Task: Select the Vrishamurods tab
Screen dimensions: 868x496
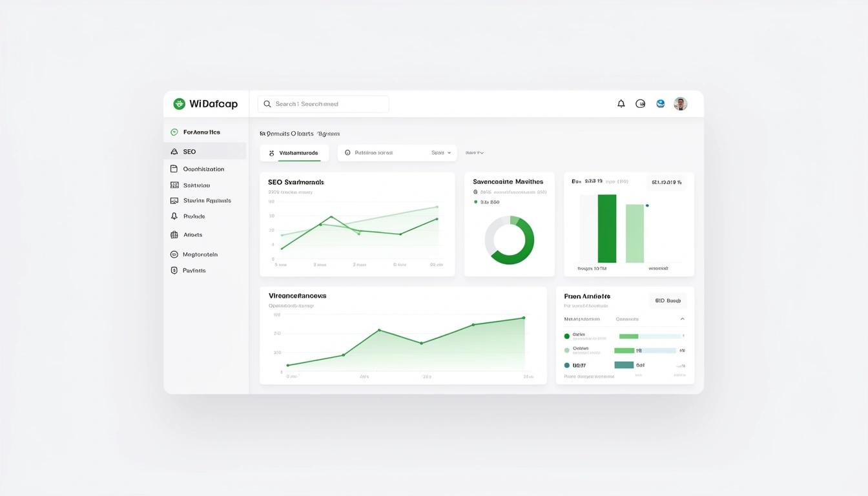Action: tap(294, 153)
